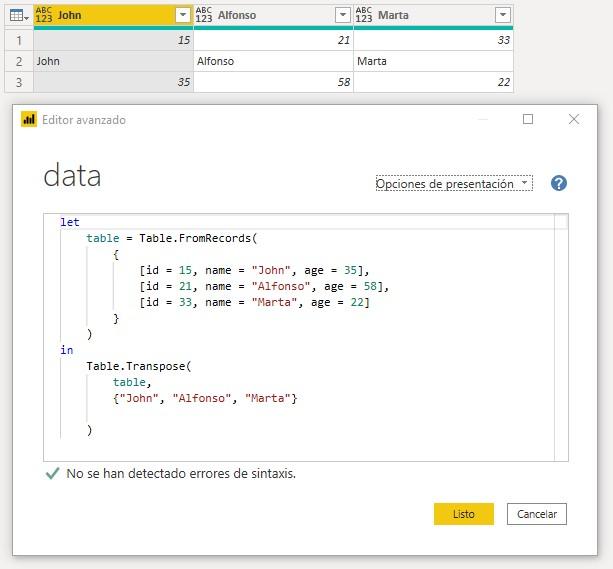Click the Alfonso column data type icon
This screenshot has width=613, height=569.
[204, 15]
